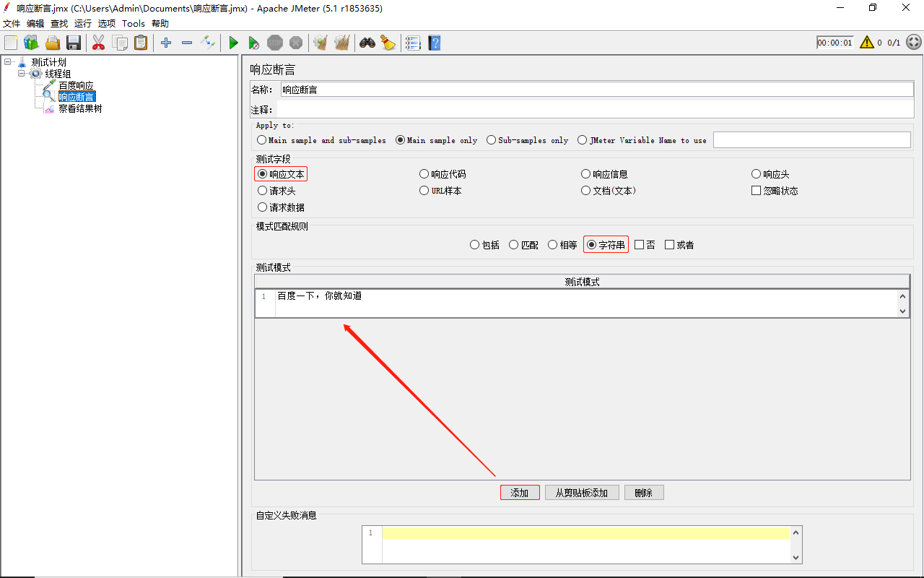This screenshot has width=924, height=578.
Task: Click the 名称 input field
Action: click(597, 90)
